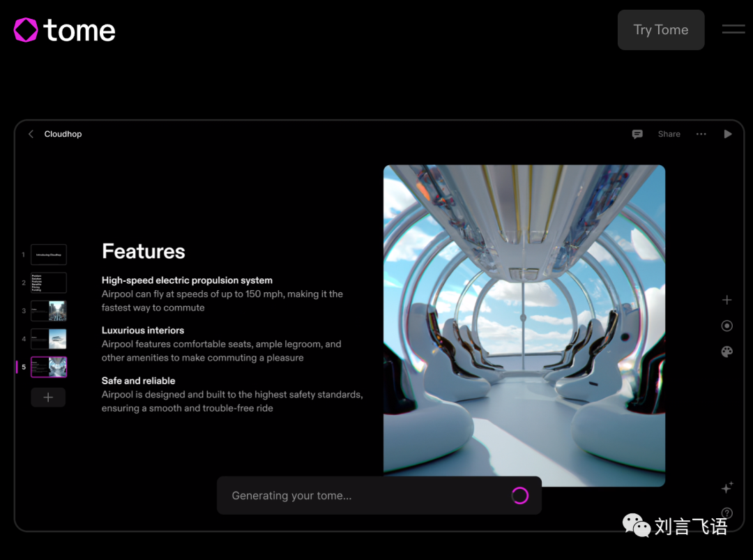Viewport: 753px width, 560px height.
Task: Go back using the left chevron arrow
Action: coord(31,134)
